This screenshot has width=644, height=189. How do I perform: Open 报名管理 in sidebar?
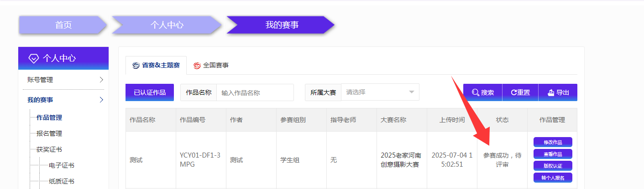click(49, 133)
